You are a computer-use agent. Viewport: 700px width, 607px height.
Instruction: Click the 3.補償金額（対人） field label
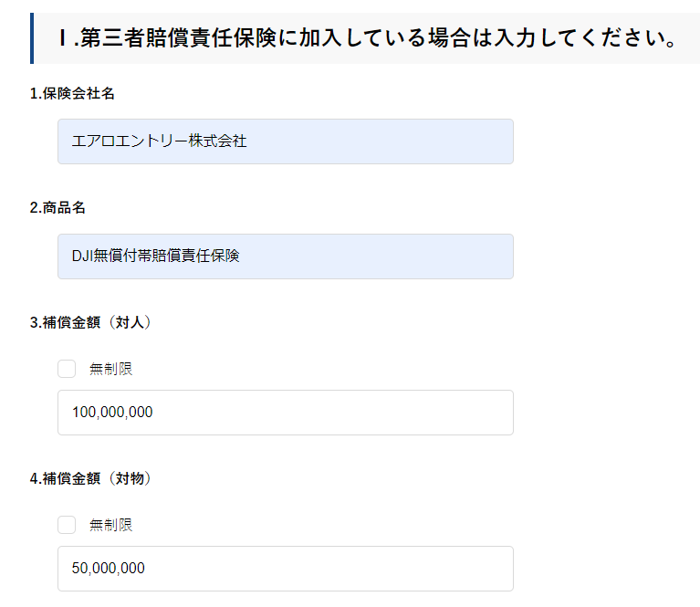click(90, 322)
